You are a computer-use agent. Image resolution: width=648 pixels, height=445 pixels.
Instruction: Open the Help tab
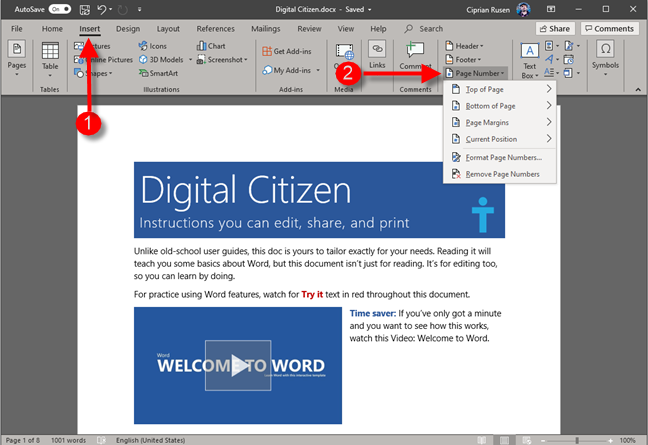[378, 29]
